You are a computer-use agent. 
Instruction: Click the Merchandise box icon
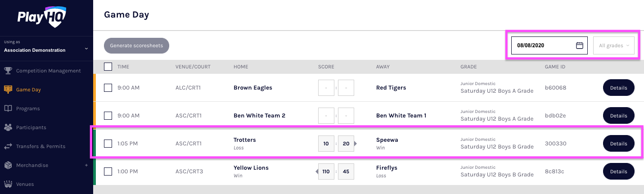point(8,165)
